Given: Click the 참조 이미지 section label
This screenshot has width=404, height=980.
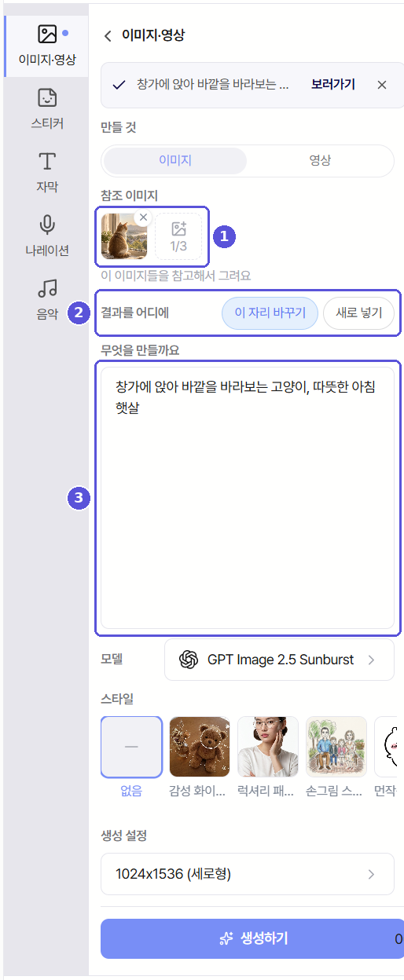Looking at the screenshot, I should click(x=130, y=195).
